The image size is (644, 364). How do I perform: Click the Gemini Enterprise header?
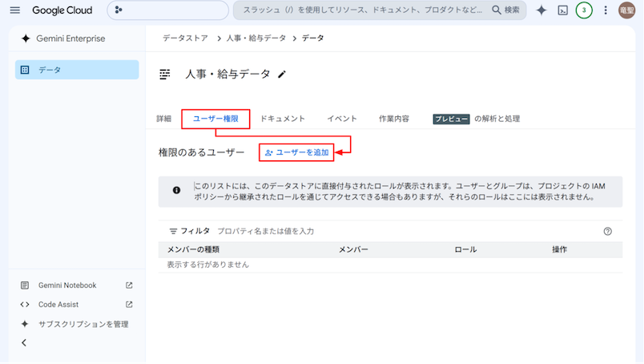[x=63, y=38]
